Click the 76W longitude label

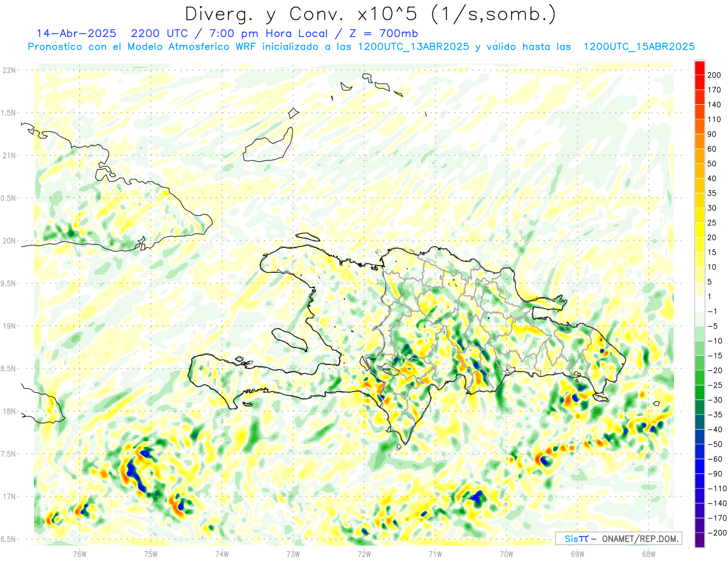[79, 554]
